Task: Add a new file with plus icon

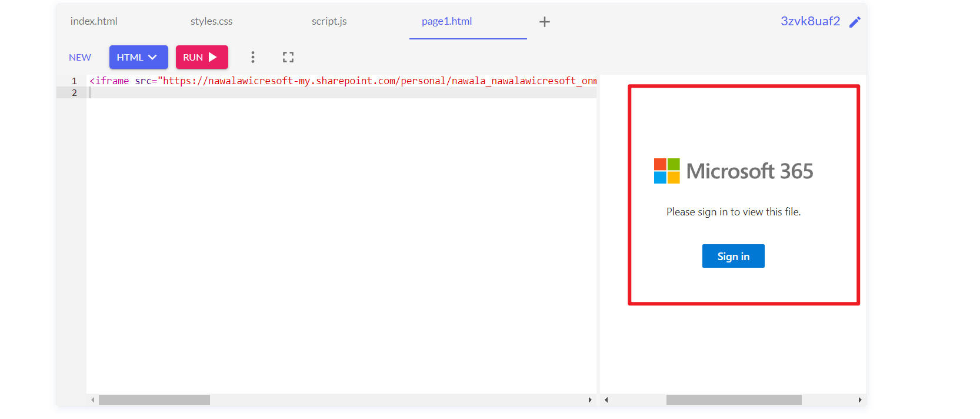Action: tap(545, 22)
